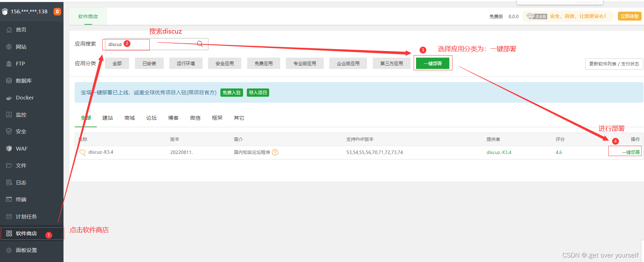Image resolution: width=644 pixels, height=262 pixels.
Task: Click the version value 20220811.
Action: tap(182, 152)
